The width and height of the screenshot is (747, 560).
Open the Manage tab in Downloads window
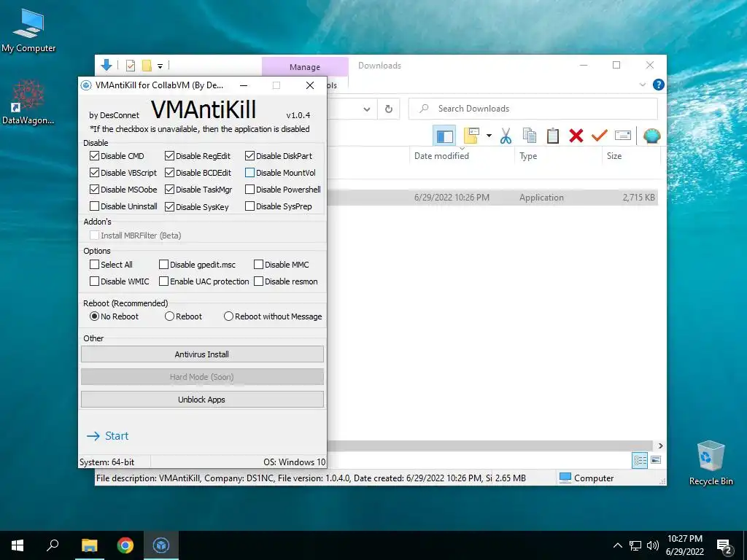(x=305, y=67)
